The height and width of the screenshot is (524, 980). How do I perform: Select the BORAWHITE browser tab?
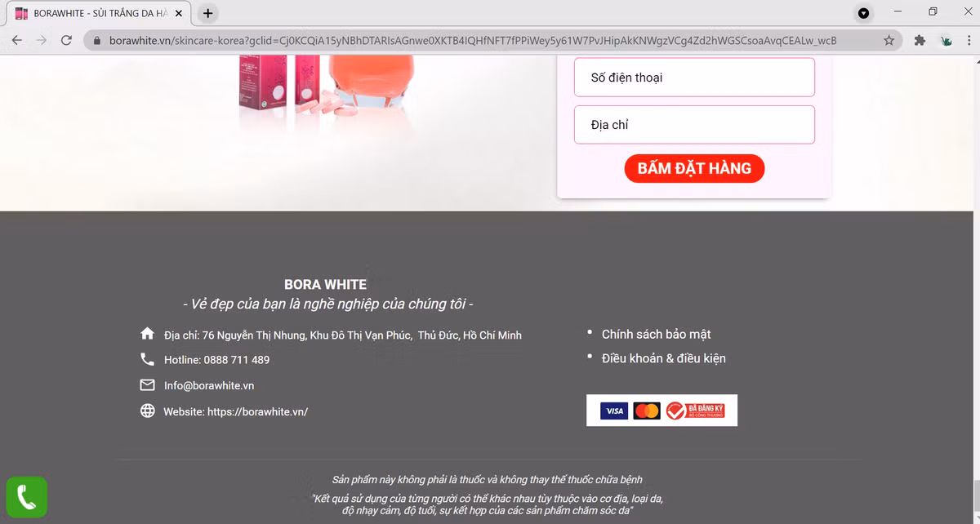click(x=98, y=14)
